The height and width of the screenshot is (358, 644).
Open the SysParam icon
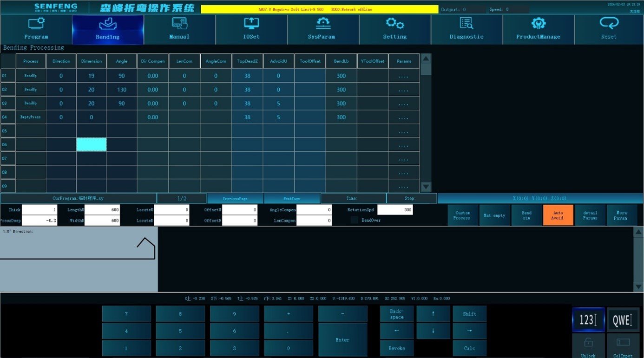pos(323,23)
